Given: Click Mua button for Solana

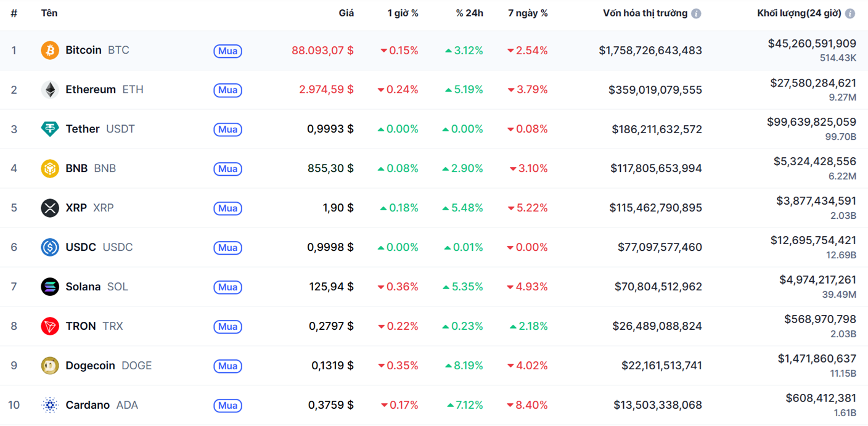Looking at the screenshot, I should [x=227, y=287].
